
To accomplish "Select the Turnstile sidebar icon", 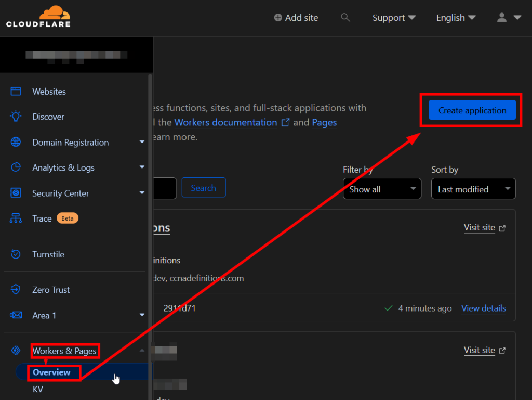I will (x=16, y=254).
